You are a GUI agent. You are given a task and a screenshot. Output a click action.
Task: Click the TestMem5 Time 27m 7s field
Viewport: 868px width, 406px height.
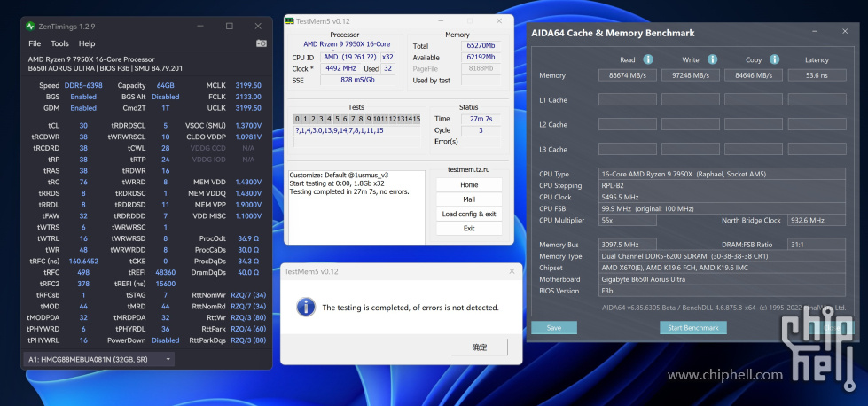480,119
